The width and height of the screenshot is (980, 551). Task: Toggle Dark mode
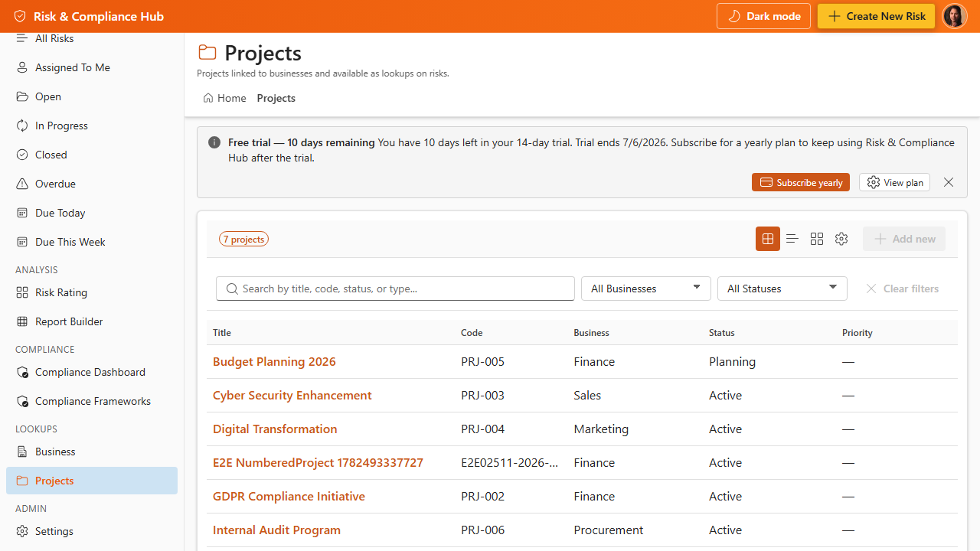coord(763,16)
